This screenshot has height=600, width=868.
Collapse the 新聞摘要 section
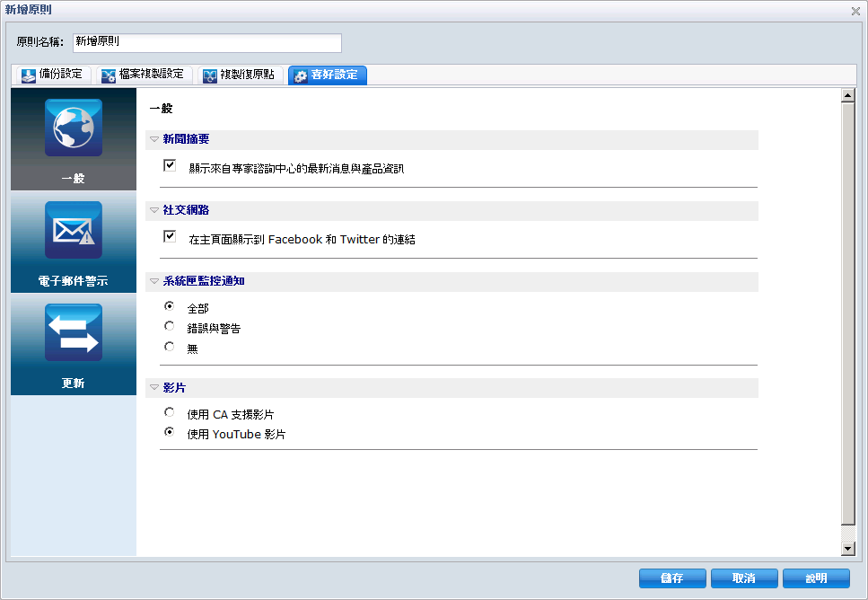154,139
